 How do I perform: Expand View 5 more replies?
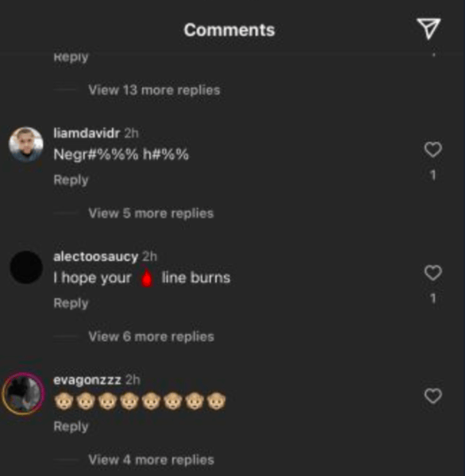[151, 213]
